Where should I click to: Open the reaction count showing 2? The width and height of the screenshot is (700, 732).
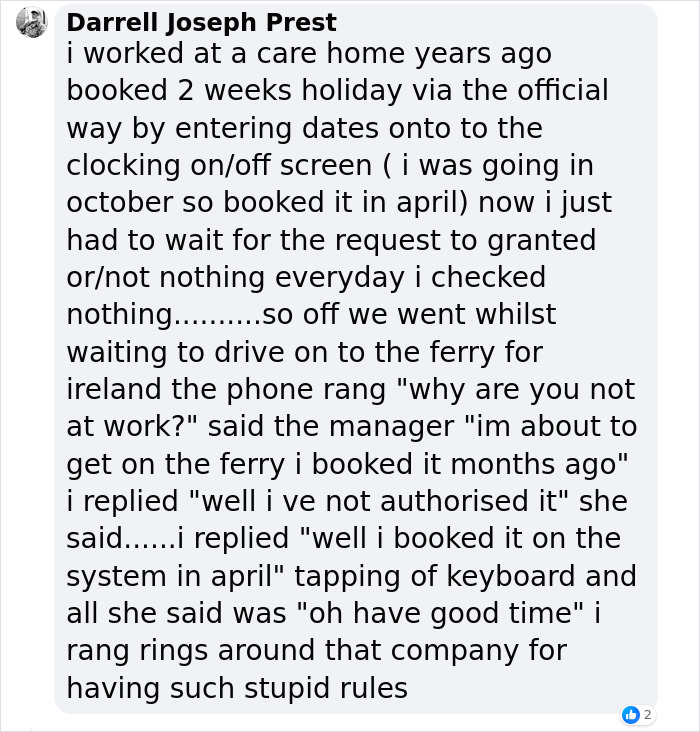pyautogui.click(x=647, y=714)
